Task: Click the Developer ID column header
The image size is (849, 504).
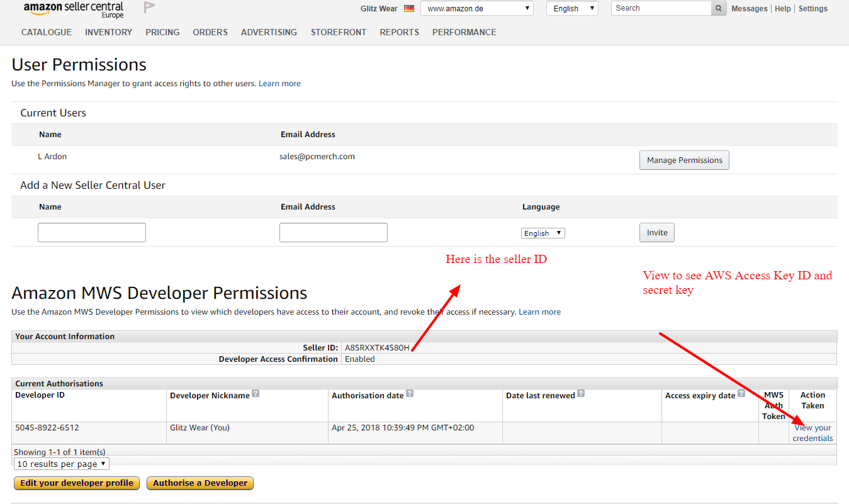Action: pos(40,395)
